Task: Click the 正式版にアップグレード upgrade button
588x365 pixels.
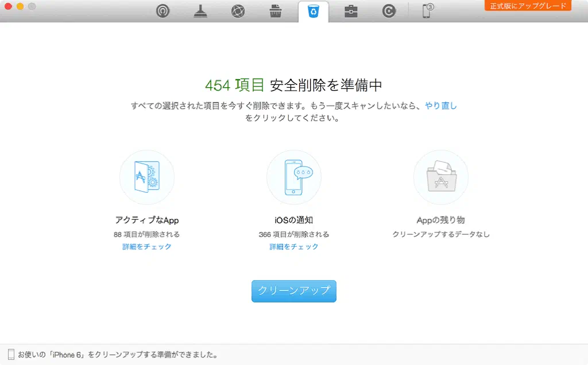Action: click(x=528, y=6)
